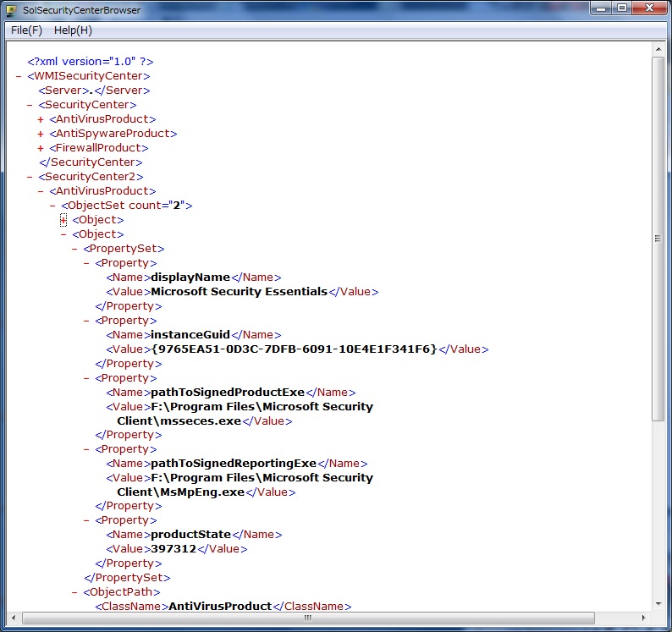This screenshot has height=632, width=672.
Task: Click the instanceGuid name text
Action: pos(190,335)
